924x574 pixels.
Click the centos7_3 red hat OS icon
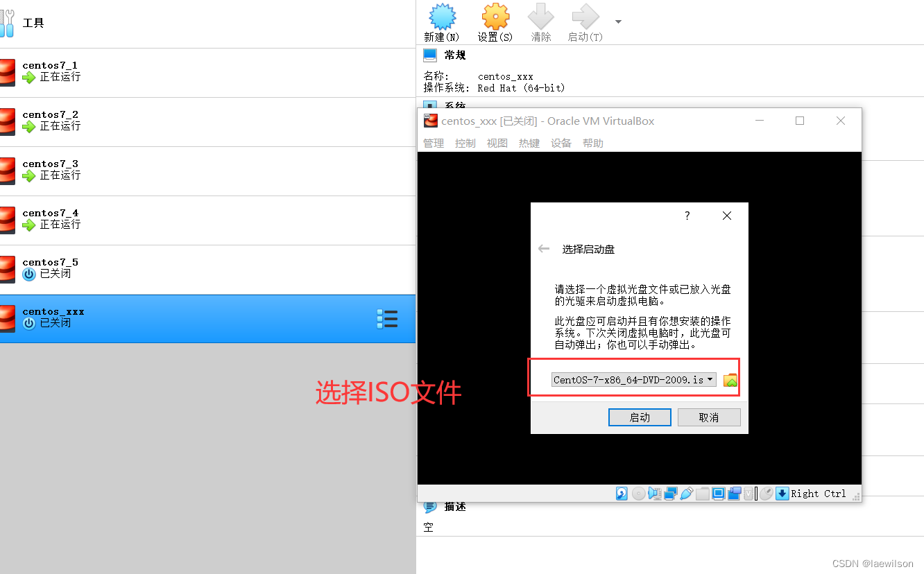(x=7, y=171)
